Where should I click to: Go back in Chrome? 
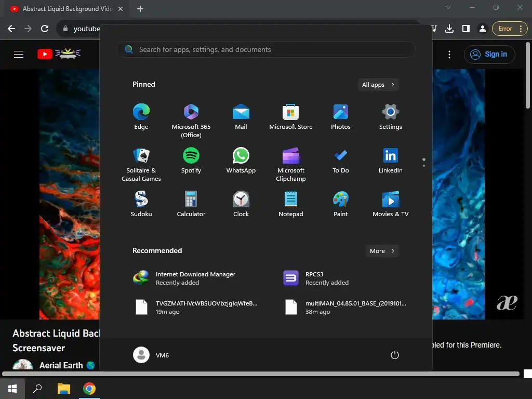coord(11,29)
